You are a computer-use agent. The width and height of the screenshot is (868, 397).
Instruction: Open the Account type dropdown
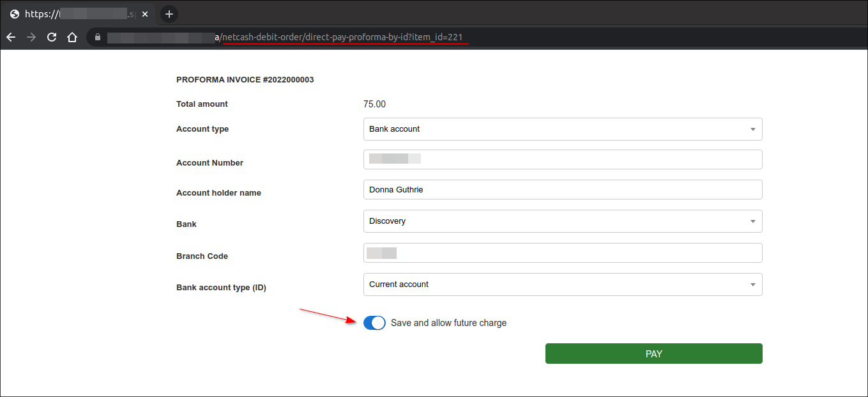[x=562, y=129]
